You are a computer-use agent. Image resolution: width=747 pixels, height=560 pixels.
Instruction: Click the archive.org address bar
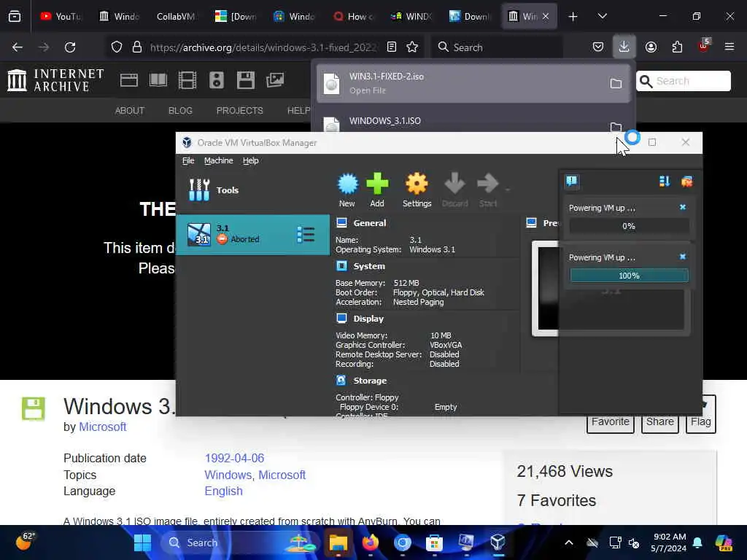263,47
